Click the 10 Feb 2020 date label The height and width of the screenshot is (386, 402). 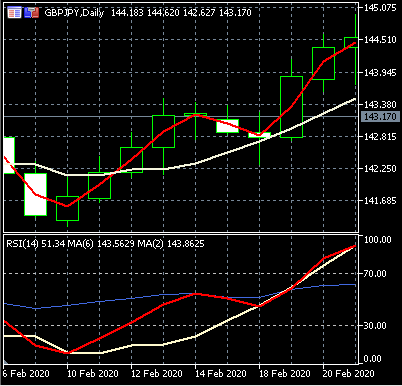click(93, 374)
